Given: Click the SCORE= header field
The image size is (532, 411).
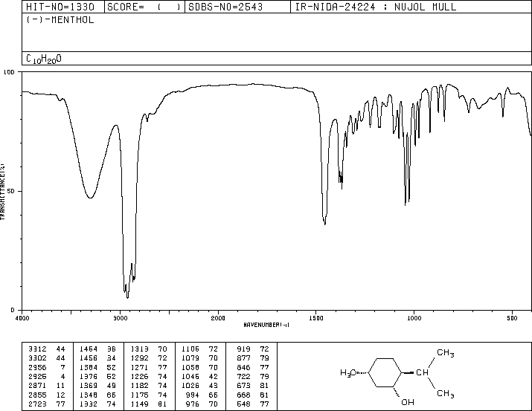Looking at the screenshot, I should (144, 7).
